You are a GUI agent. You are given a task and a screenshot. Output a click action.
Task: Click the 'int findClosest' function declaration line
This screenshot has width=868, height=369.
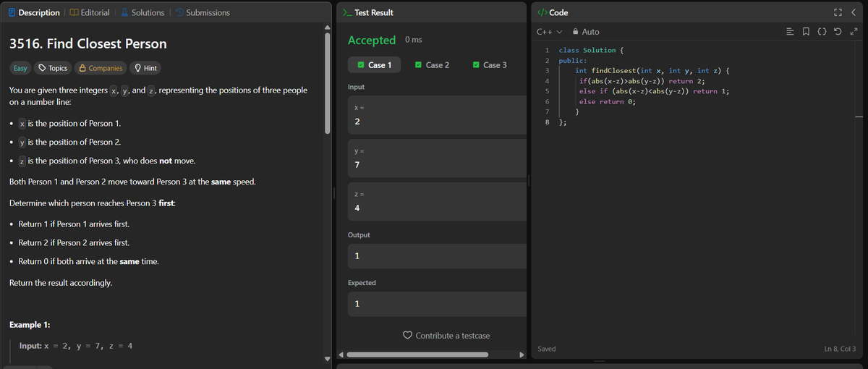(x=652, y=71)
